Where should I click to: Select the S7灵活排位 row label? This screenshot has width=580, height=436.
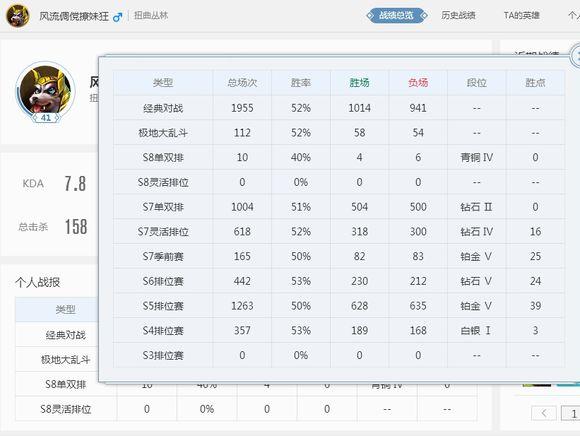click(163, 232)
